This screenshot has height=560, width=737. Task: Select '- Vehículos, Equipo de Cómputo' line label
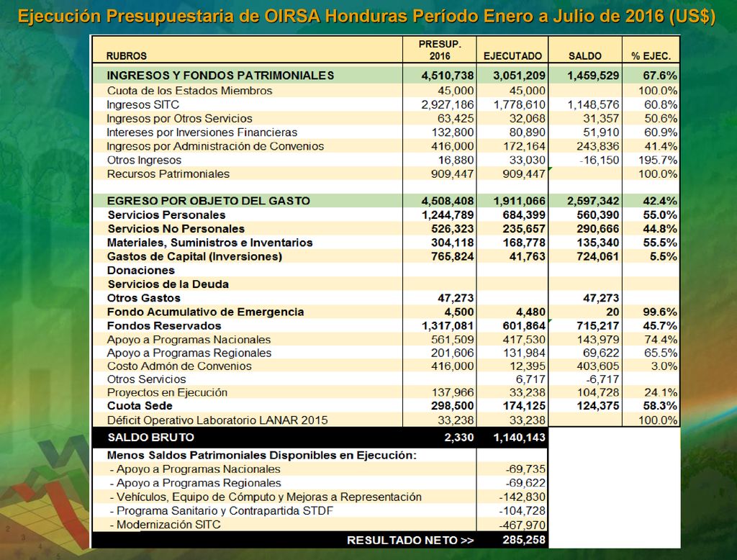(x=265, y=497)
